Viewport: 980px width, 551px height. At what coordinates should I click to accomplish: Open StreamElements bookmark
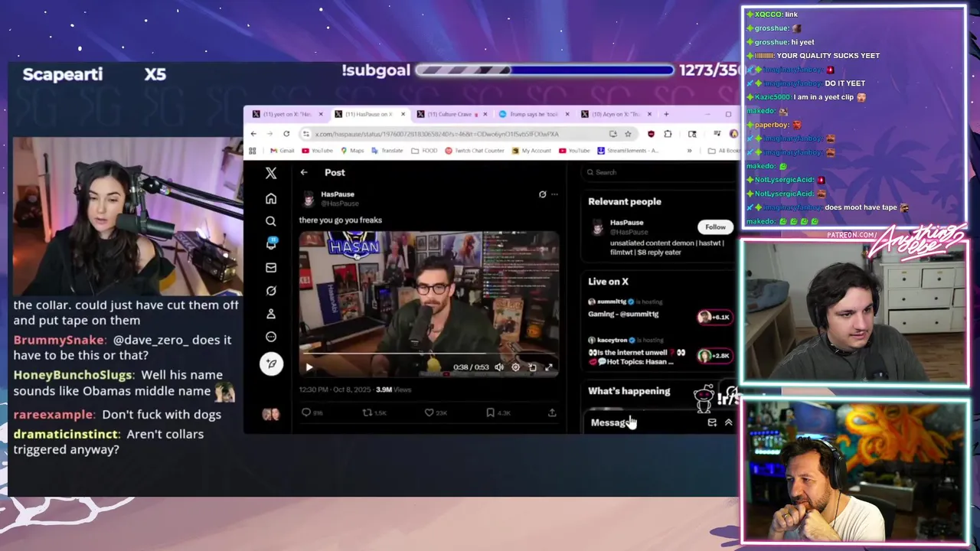[x=627, y=151]
